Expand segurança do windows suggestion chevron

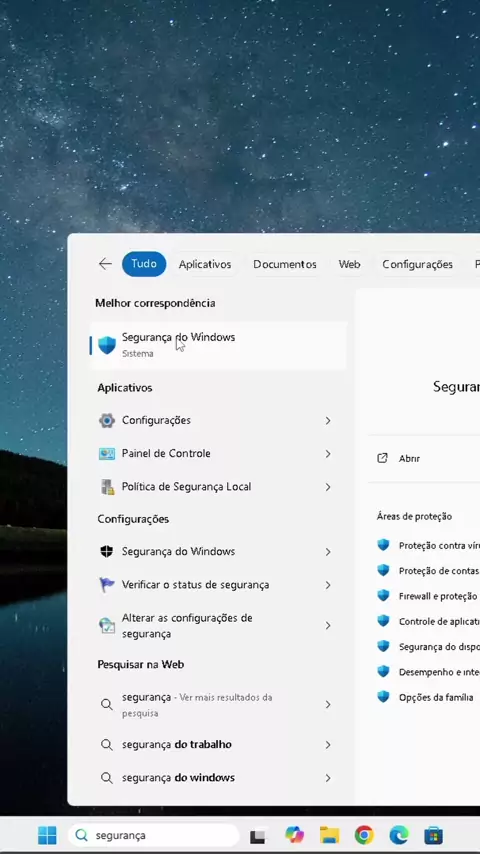pos(328,778)
